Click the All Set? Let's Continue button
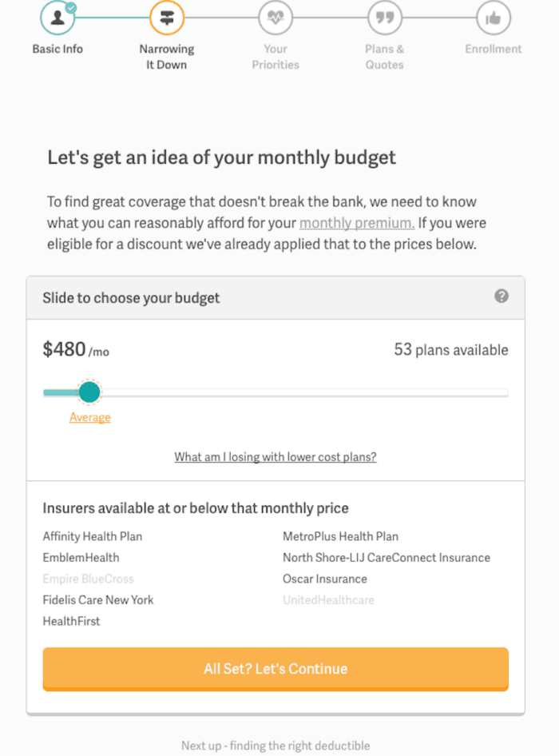The image size is (559, 756). click(x=276, y=669)
